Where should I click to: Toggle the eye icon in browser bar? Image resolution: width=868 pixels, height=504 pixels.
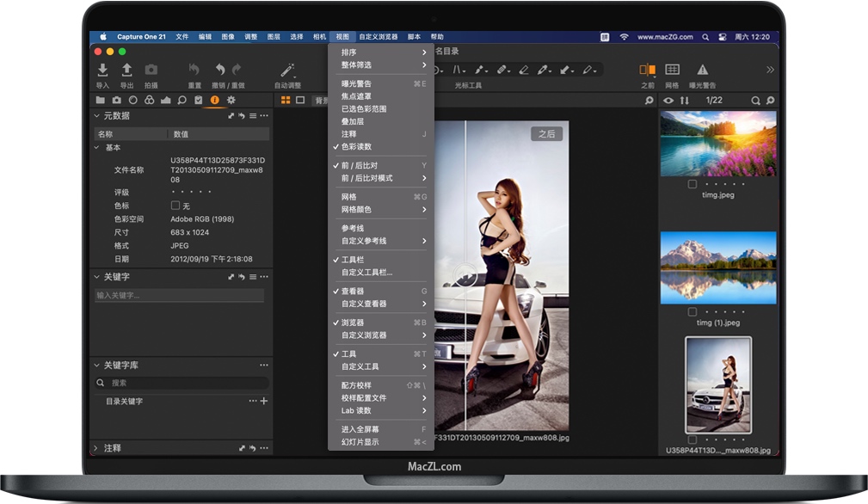pyautogui.click(x=668, y=101)
